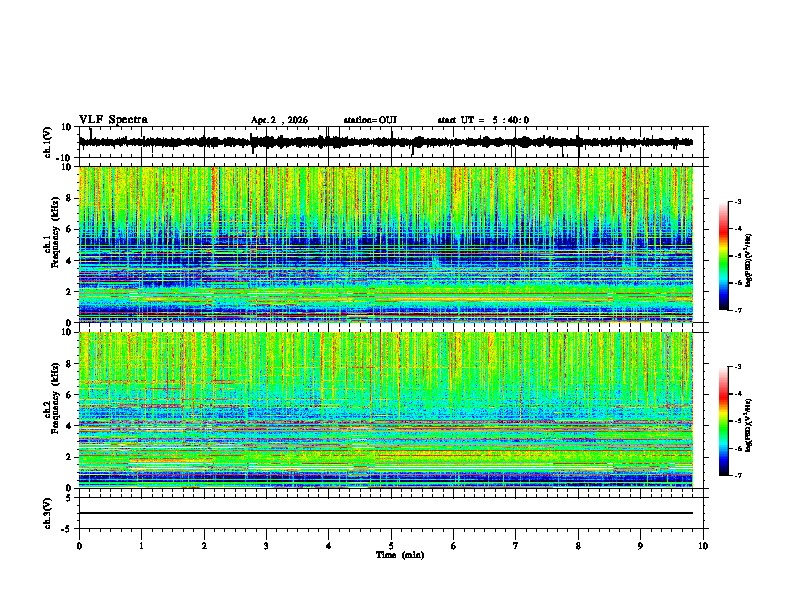Click time axis tick label "9"
792x612 pixels.
[640, 546]
